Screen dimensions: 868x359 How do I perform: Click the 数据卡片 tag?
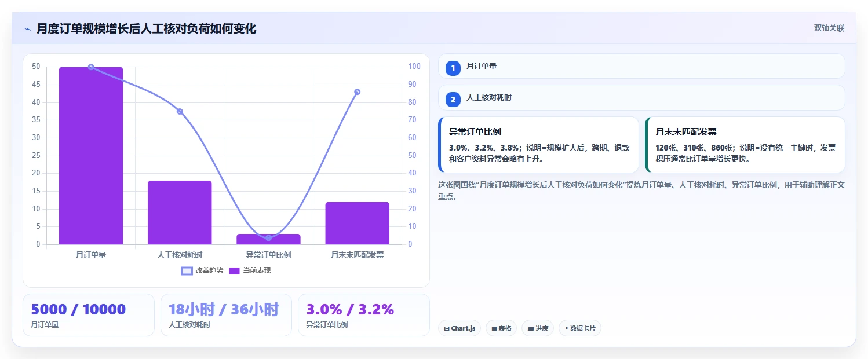580,328
